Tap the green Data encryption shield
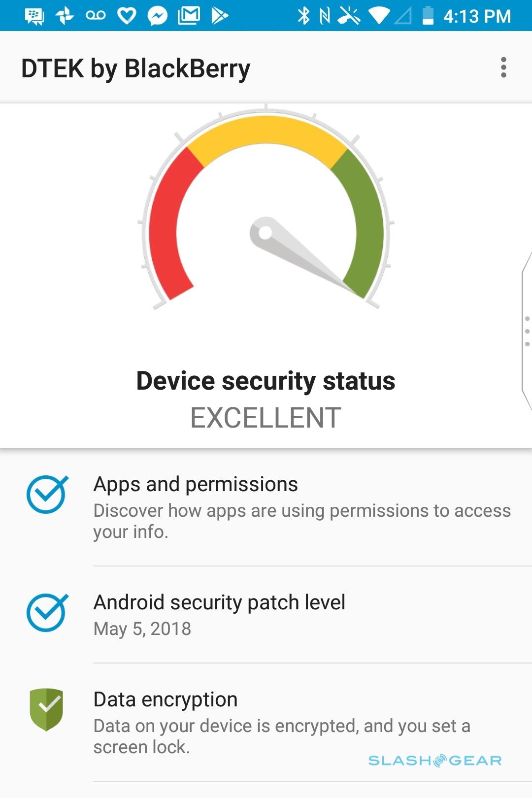The height and width of the screenshot is (798, 532). point(46,709)
